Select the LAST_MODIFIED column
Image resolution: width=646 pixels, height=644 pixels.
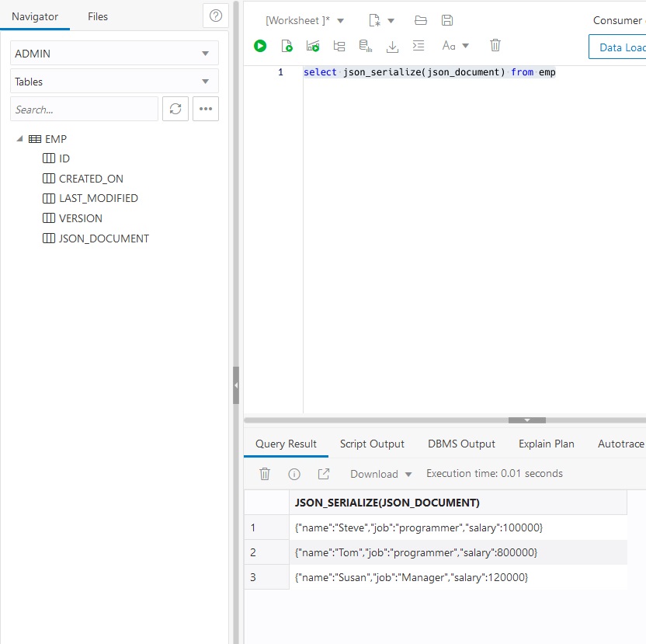coord(90,198)
